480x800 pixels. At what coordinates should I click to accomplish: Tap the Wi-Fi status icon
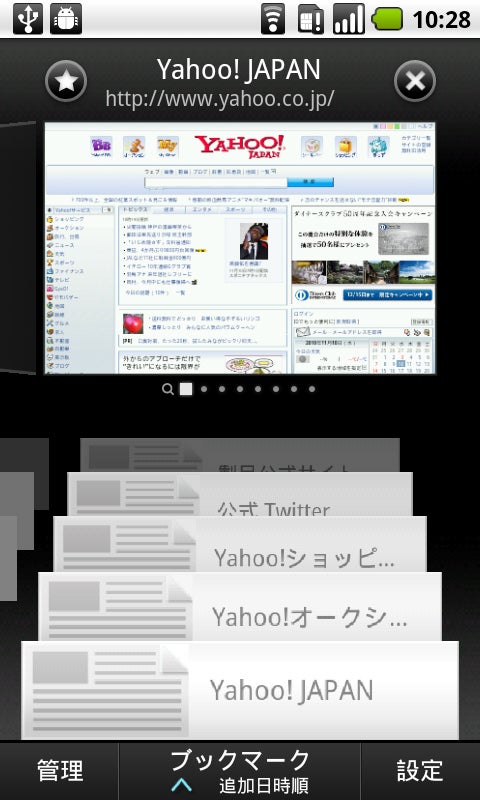pos(273,19)
